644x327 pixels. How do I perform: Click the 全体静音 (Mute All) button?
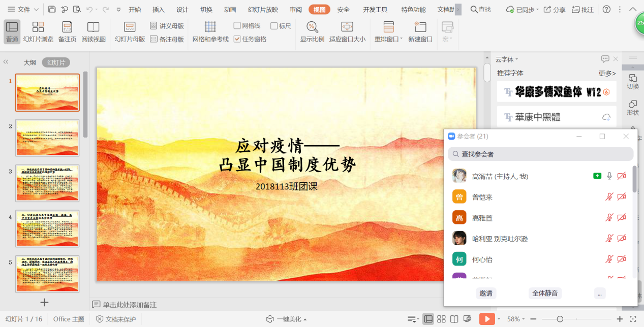point(545,293)
